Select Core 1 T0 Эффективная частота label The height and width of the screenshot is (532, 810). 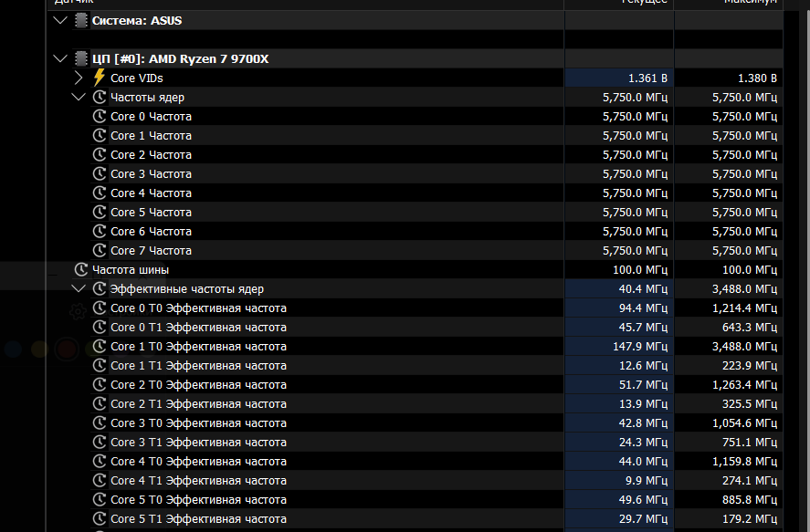(198, 346)
